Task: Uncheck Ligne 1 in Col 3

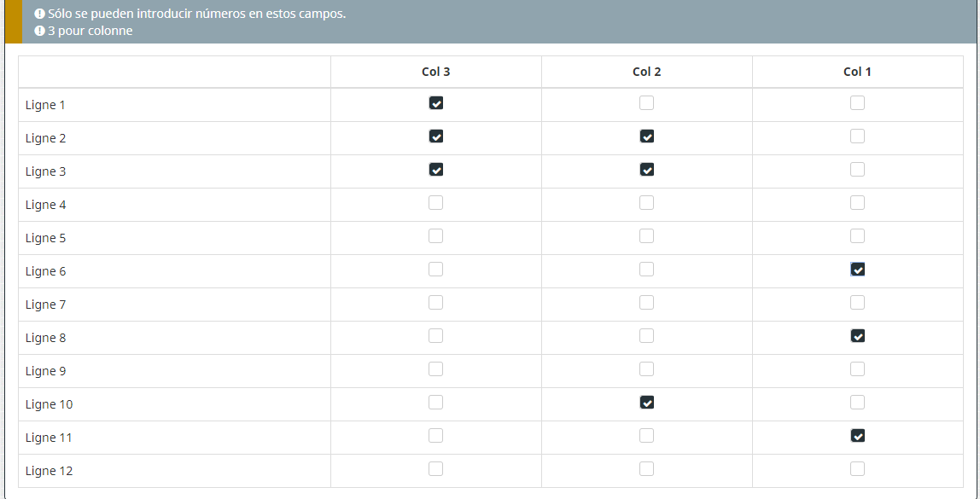Action: pyautogui.click(x=436, y=103)
